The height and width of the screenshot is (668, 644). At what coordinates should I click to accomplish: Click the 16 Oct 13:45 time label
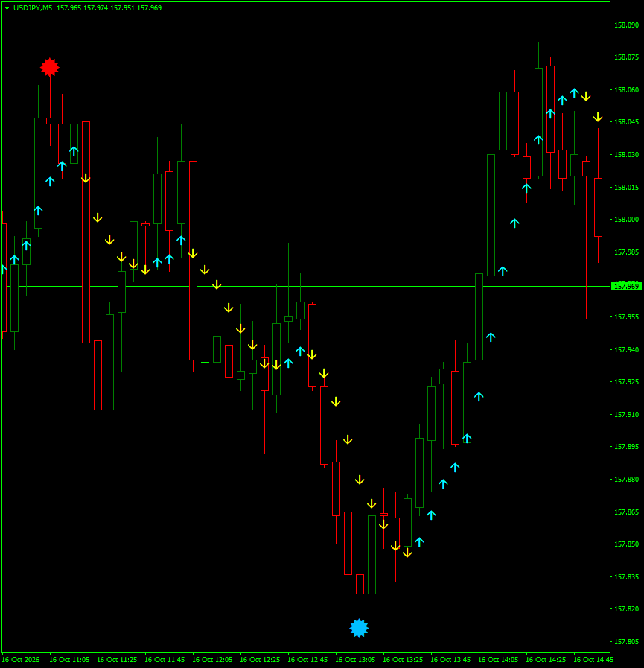click(451, 660)
